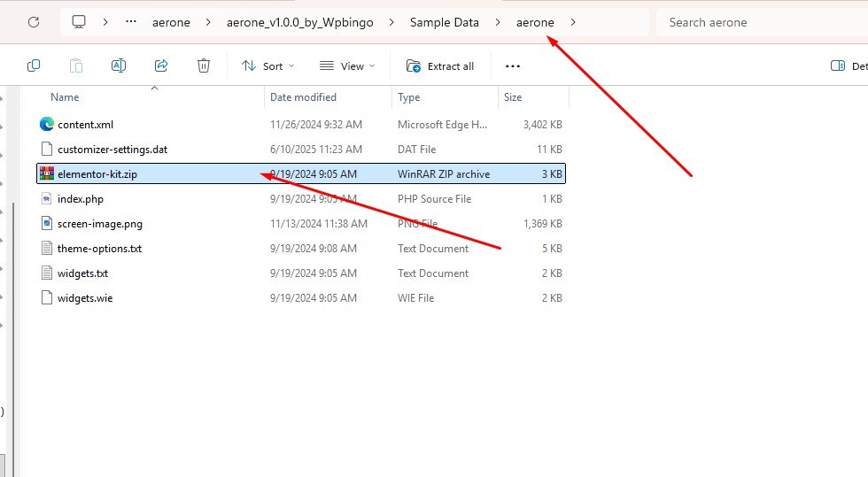The height and width of the screenshot is (477, 868).
Task: Click the Microsoft Edge H... type cell
Action: coord(442,125)
